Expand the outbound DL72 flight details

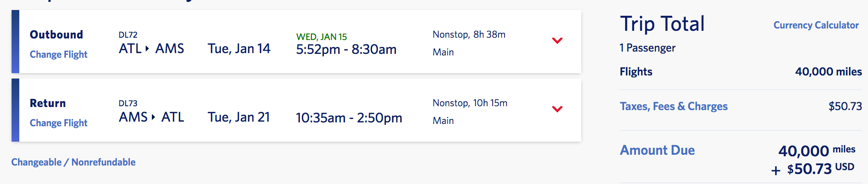pyautogui.click(x=557, y=40)
